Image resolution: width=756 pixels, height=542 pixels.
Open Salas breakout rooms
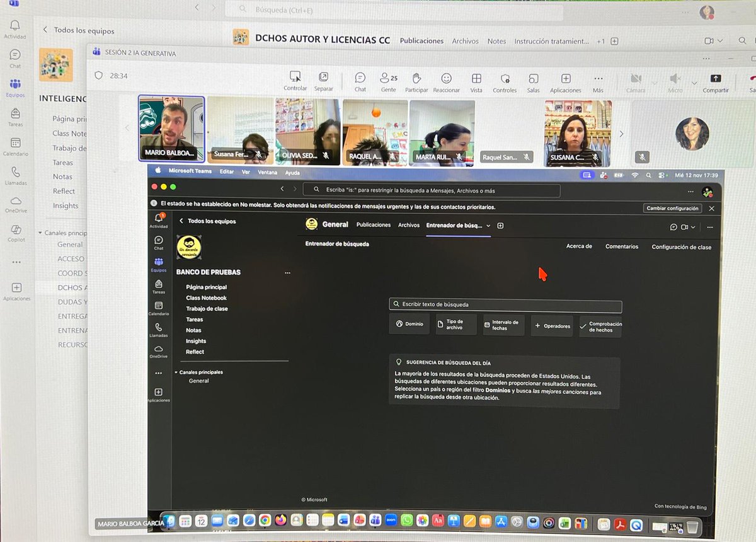coord(534,83)
